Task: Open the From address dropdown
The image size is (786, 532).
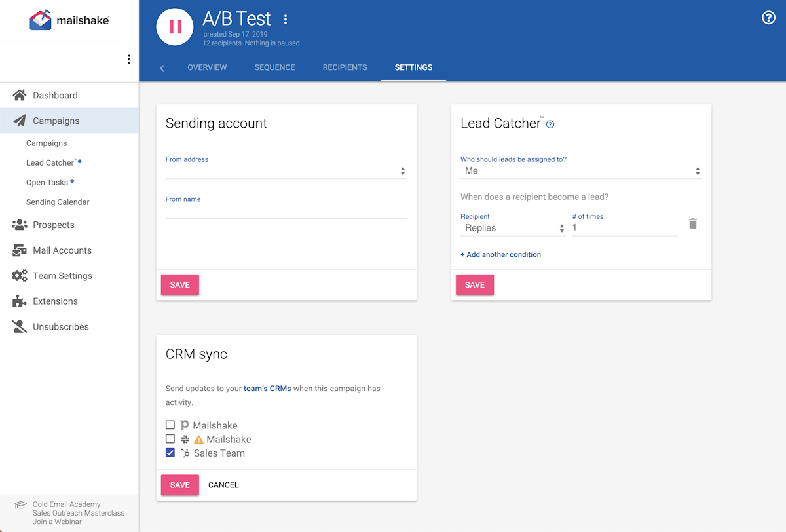Action: (286, 171)
